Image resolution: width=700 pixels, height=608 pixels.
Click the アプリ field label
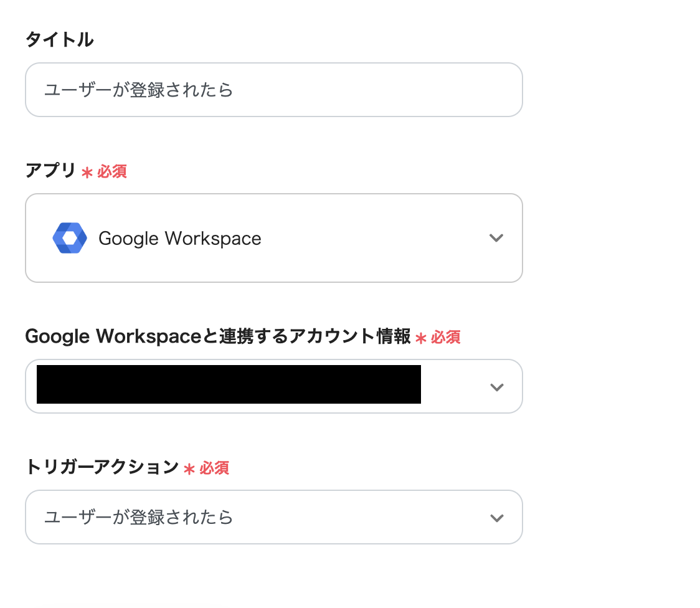tap(50, 171)
